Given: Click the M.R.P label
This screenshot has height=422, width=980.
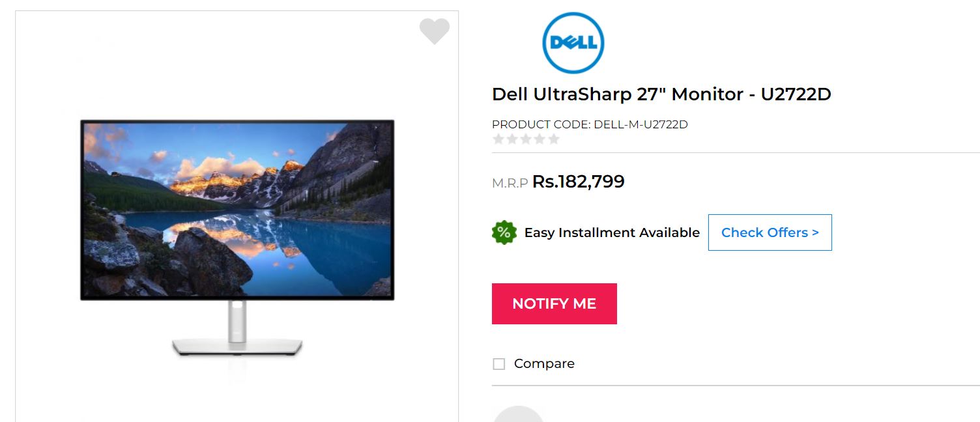Looking at the screenshot, I should [x=510, y=184].
